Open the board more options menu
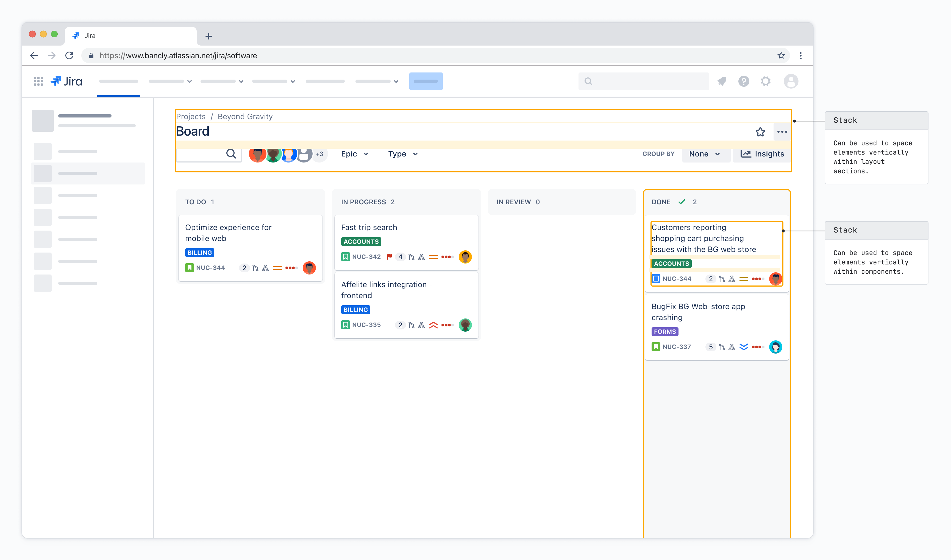951x560 pixels. [x=782, y=132]
